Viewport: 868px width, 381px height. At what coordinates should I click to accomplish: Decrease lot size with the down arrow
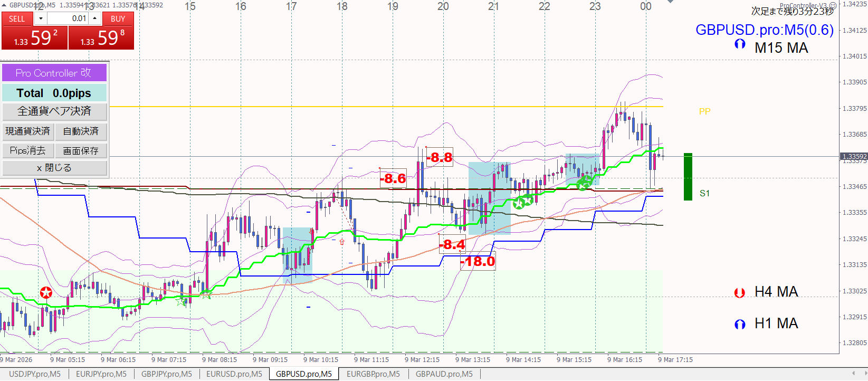[41, 18]
